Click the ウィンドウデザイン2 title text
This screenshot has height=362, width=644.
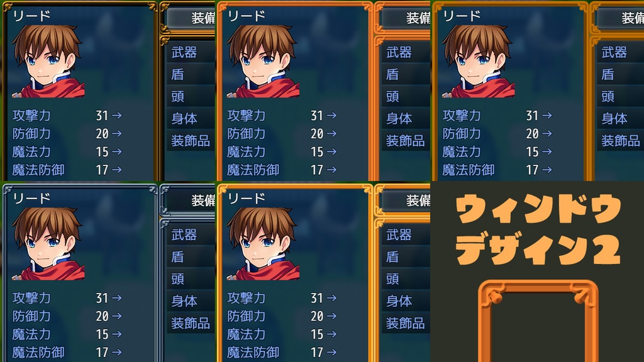538,229
